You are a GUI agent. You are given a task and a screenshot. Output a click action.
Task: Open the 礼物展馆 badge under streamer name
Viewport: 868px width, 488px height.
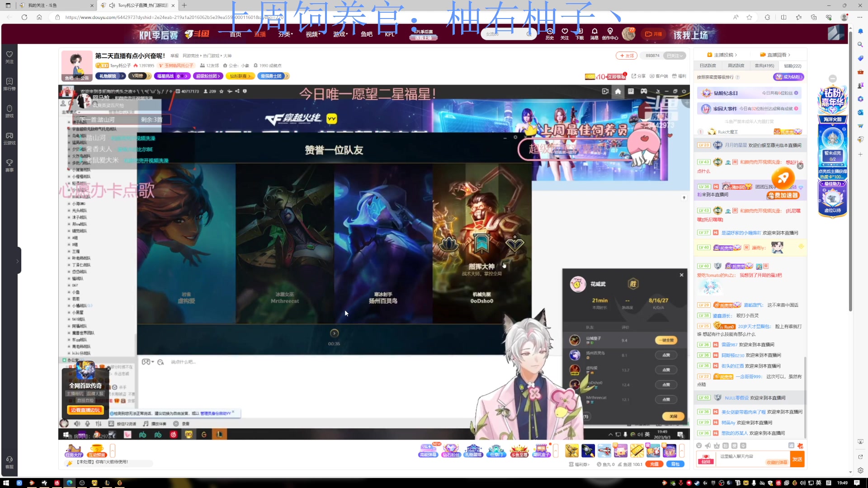click(110, 76)
